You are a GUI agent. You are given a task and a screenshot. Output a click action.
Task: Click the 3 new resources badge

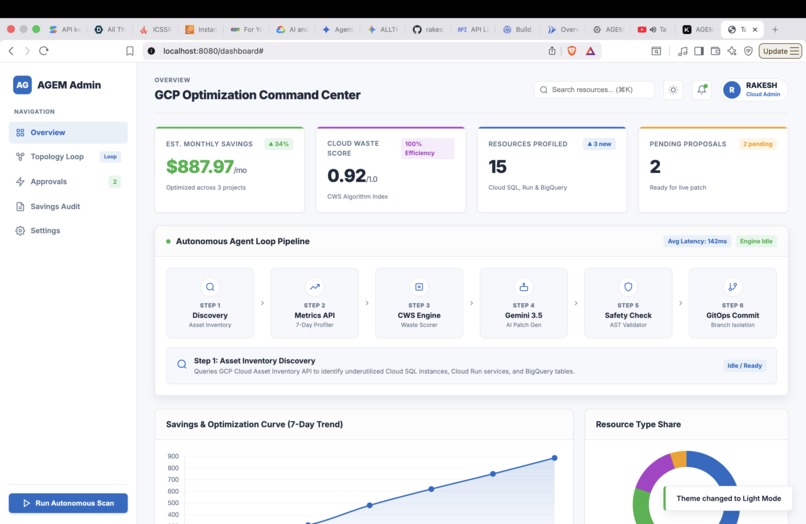[599, 144]
